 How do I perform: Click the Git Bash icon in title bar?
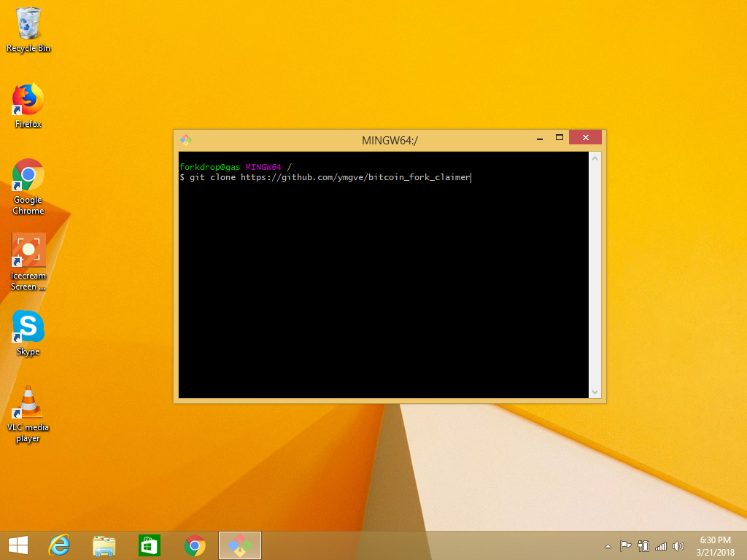pyautogui.click(x=186, y=139)
